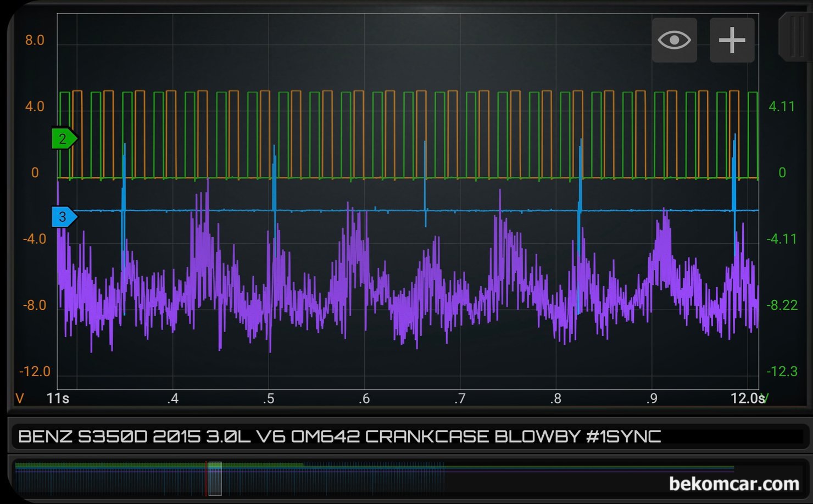The image size is (813, 504).
Task: Select the green channel 2 marker
Action: [x=64, y=138]
